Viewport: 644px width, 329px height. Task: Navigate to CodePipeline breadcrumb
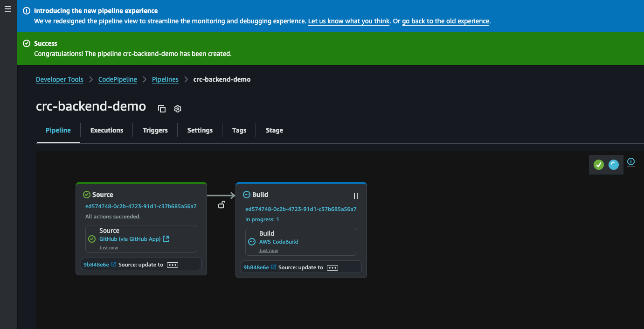(118, 79)
